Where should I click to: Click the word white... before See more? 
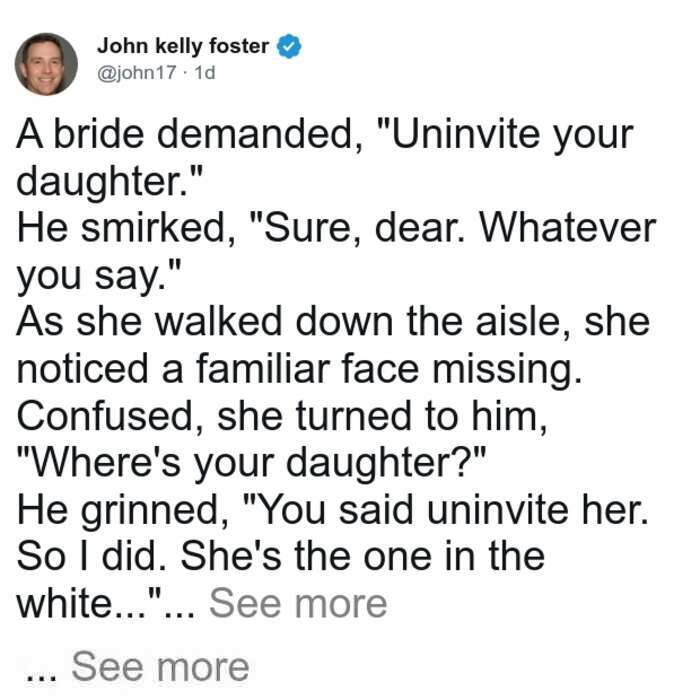coord(81,604)
